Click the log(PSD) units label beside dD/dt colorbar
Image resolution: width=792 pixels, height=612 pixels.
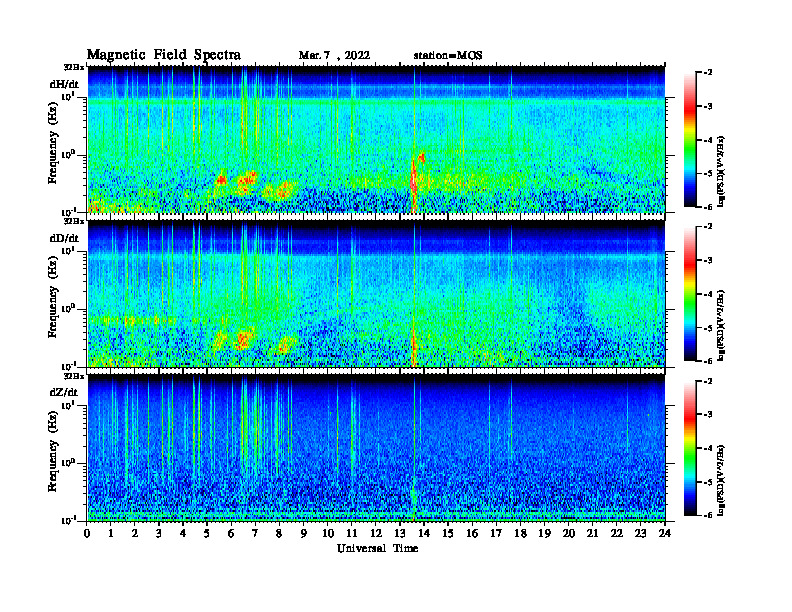[721, 325]
